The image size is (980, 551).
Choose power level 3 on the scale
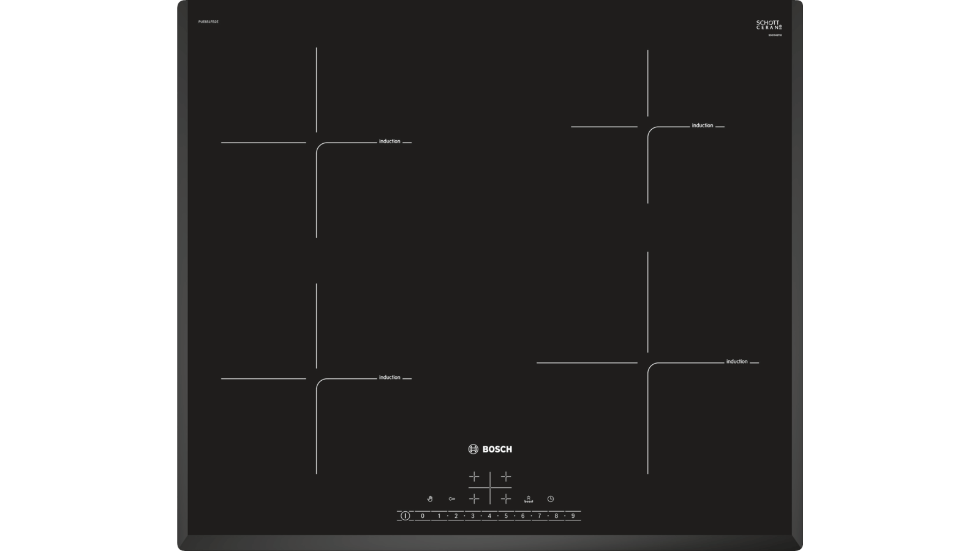(x=473, y=516)
